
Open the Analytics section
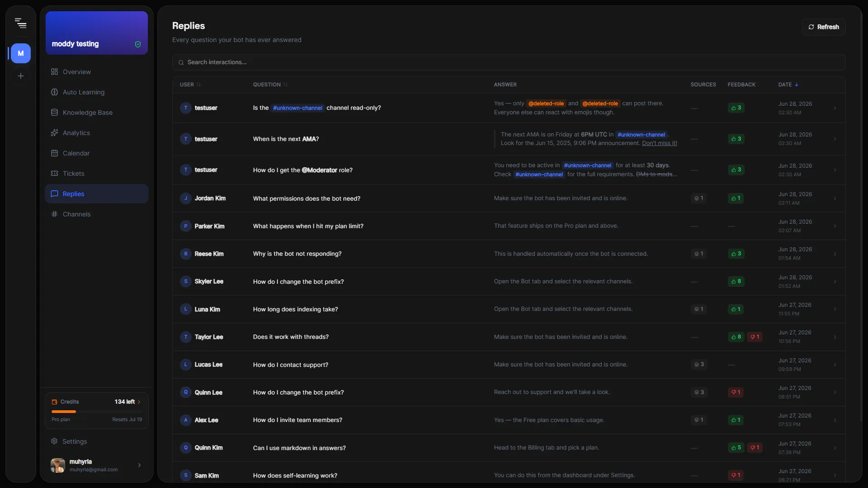point(97,133)
